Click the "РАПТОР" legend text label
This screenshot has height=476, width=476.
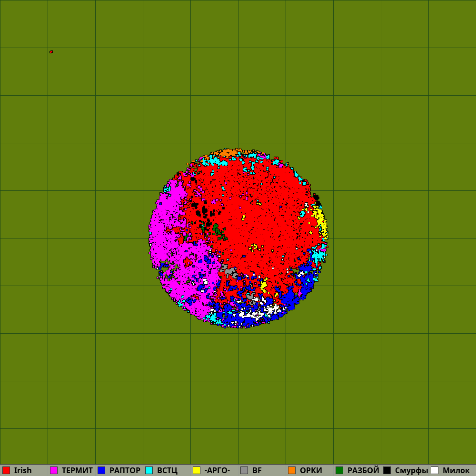125,470
